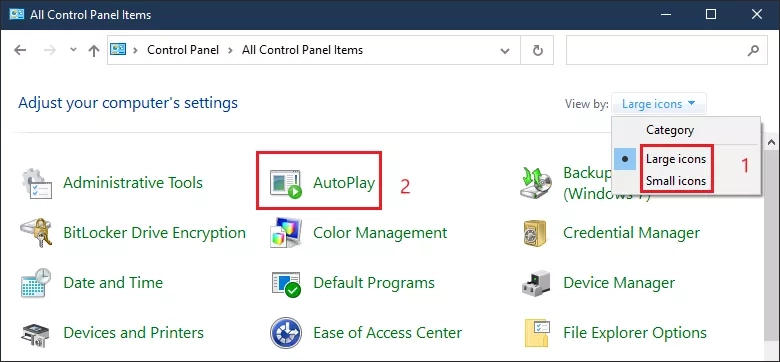The width and height of the screenshot is (780, 362).
Task: Expand the address bar history chevron
Action: point(505,50)
